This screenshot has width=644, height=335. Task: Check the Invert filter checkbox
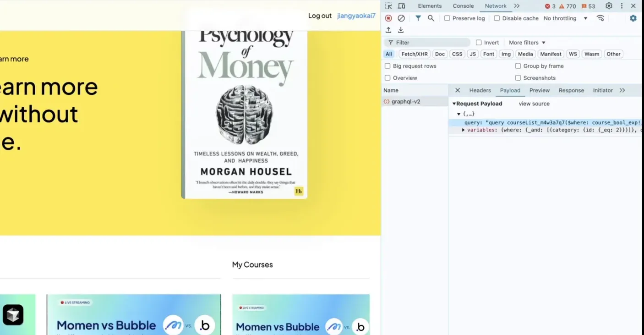click(x=479, y=43)
